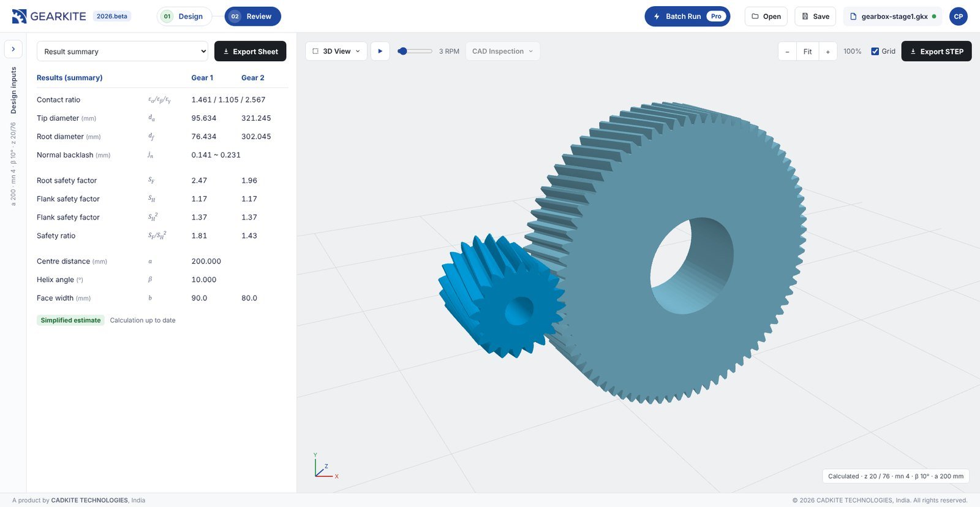Zoom out with the minus button
Viewport: 980px width, 507px height.
click(788, 51)
